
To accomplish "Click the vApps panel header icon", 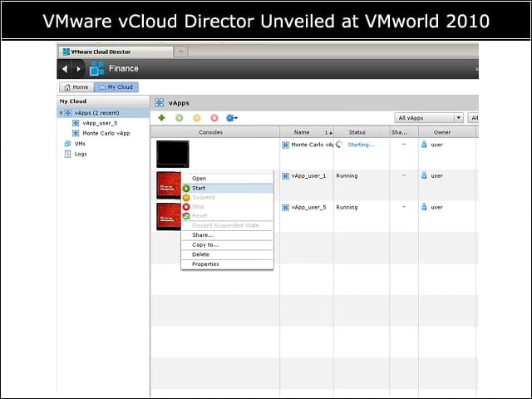I will (160, 103).
